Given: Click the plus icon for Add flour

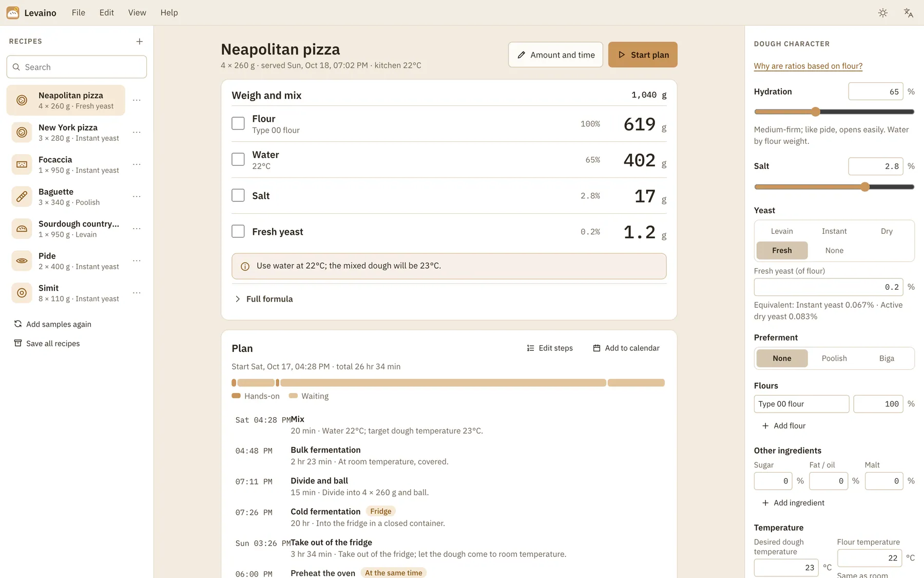Looking at the screenshot, I should tap(765, 426).
